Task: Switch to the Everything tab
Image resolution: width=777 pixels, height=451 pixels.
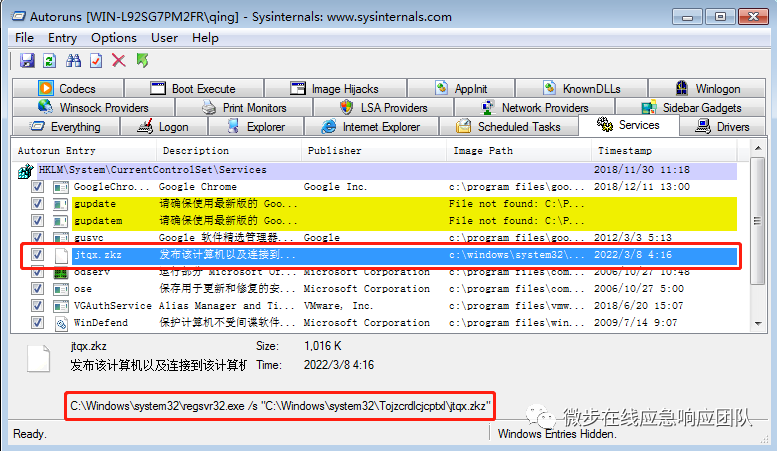Action: 66,126
